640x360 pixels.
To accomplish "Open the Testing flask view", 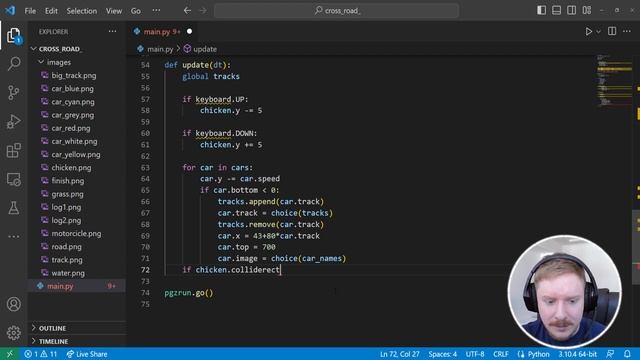I will [x=13, y=208].
